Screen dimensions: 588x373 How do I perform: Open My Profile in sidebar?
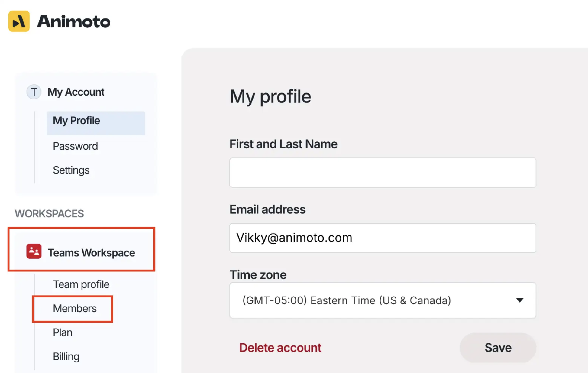76,121
